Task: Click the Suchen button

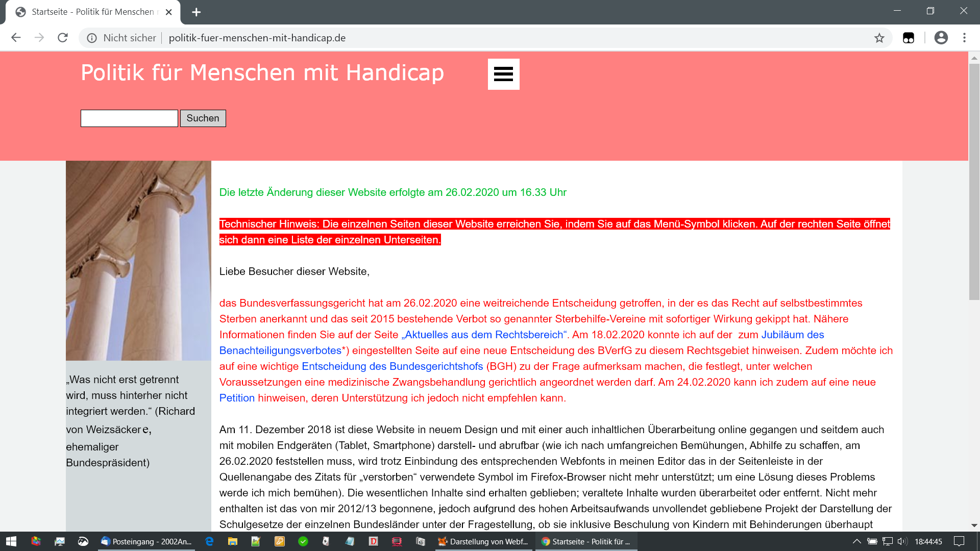Action: (x=203, y=118)
